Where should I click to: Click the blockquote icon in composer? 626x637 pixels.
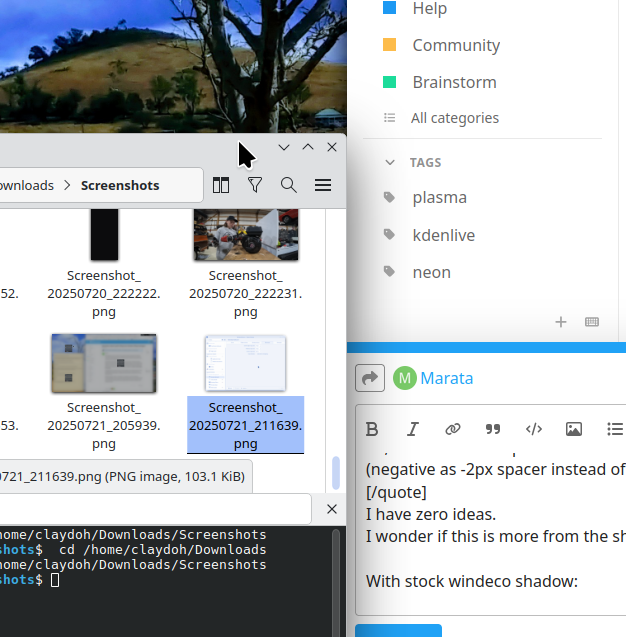pos(493,429)
